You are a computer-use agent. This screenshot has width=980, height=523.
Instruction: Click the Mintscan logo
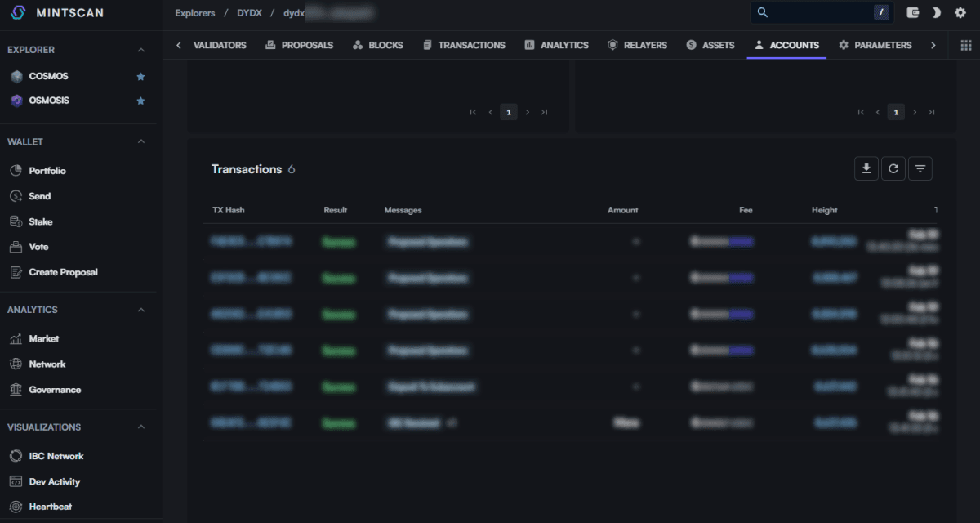coord(57,13)
